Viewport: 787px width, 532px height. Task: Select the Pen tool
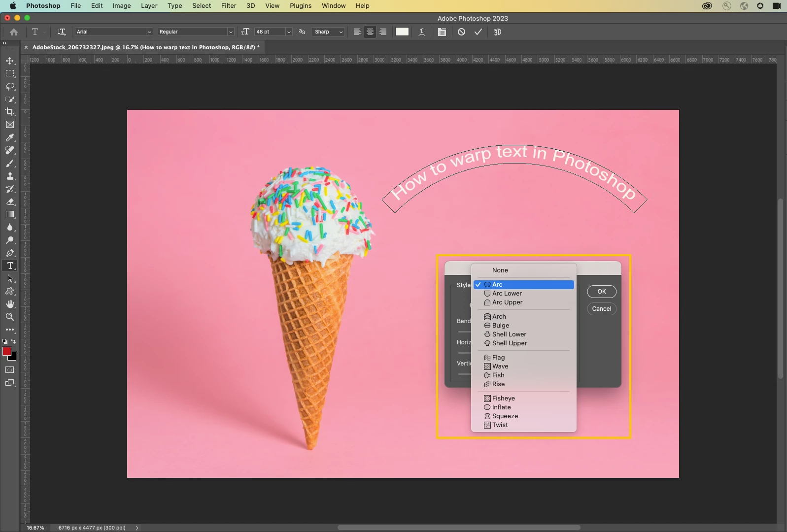10,253
